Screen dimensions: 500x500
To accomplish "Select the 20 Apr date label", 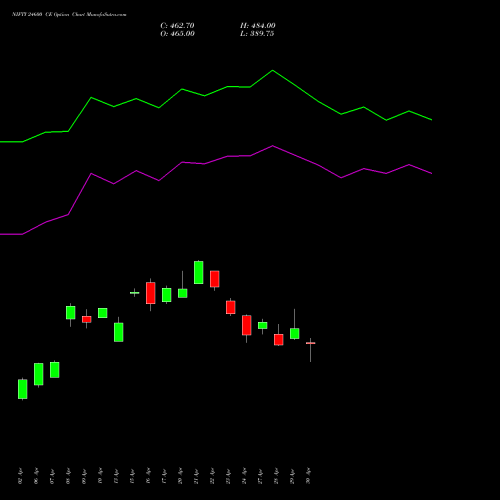I will pos(180,476).
